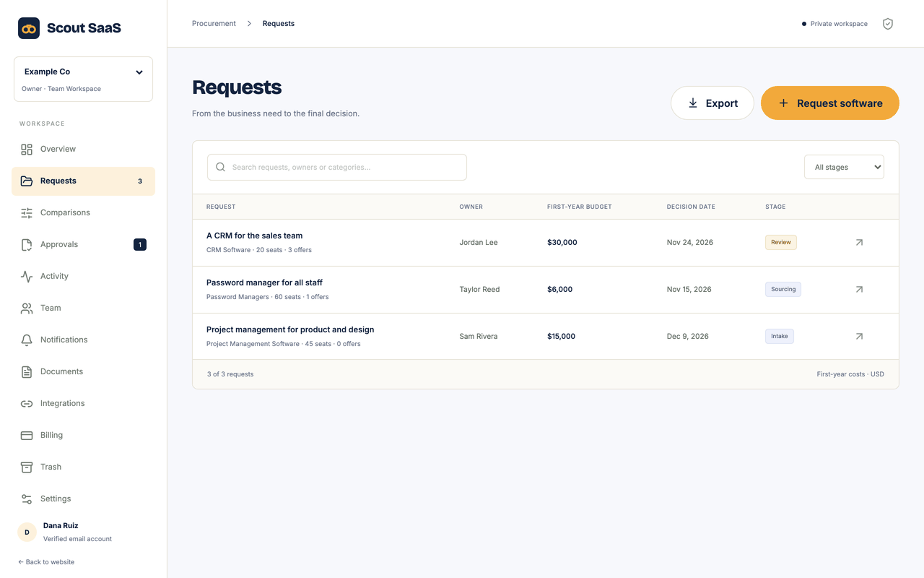Click the Settings toggles icon
The width and height of the screenshot is (924, 578).
27,499
